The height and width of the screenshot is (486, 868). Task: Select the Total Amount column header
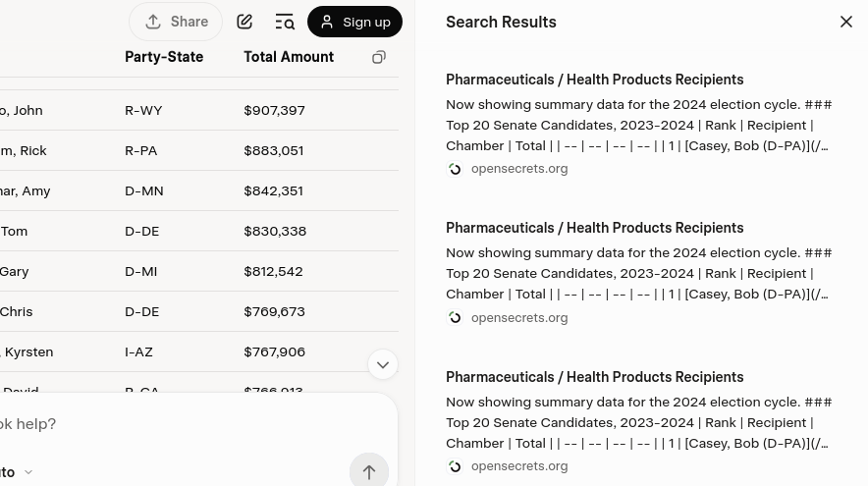[289, 57]
